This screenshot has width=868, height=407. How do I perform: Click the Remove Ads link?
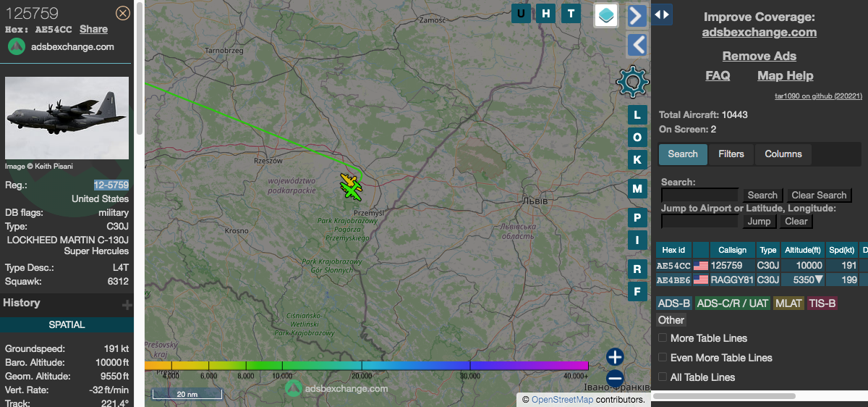pyautogui.click(x=759, y=56)
